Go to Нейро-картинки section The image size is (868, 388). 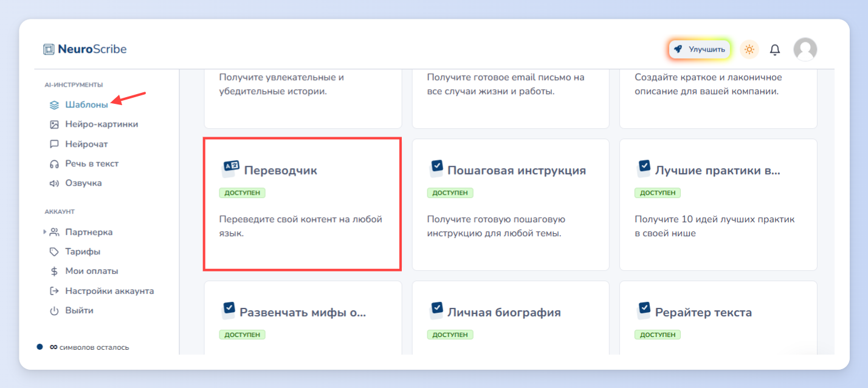[102, 124]
